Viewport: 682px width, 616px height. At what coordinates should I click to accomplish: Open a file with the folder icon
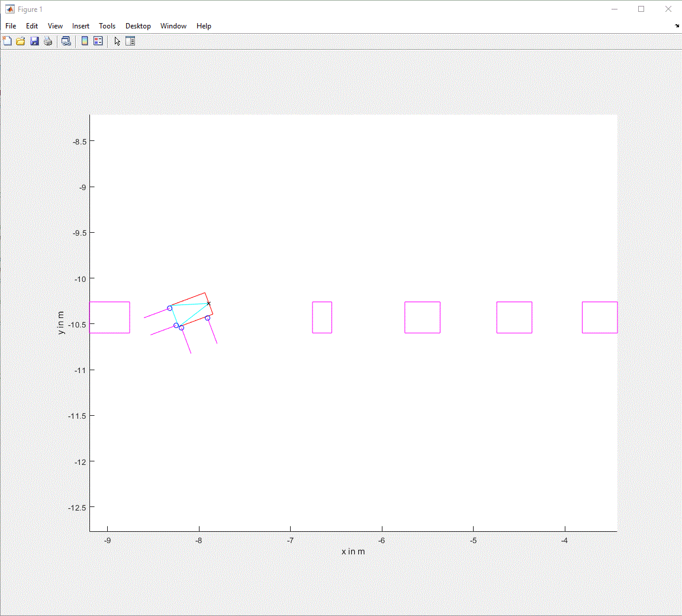pos(20,41)
